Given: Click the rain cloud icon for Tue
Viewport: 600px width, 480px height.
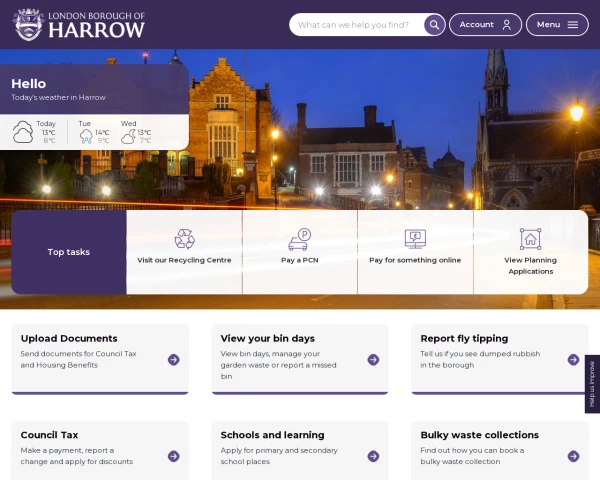Looking at the screenshot, I should point(86,136).
